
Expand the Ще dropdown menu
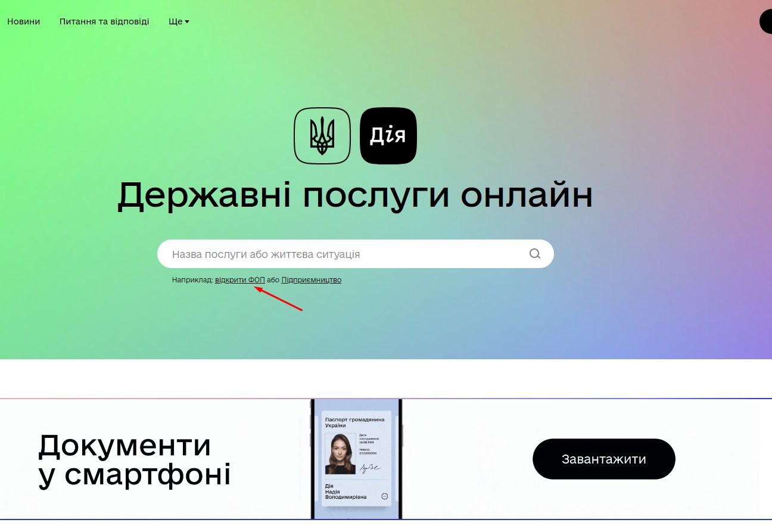click(179, 21)
